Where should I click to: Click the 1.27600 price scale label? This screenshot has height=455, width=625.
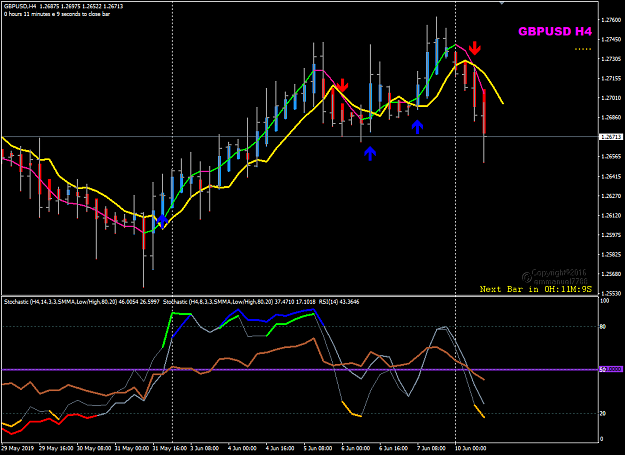[x=611, y=20]
